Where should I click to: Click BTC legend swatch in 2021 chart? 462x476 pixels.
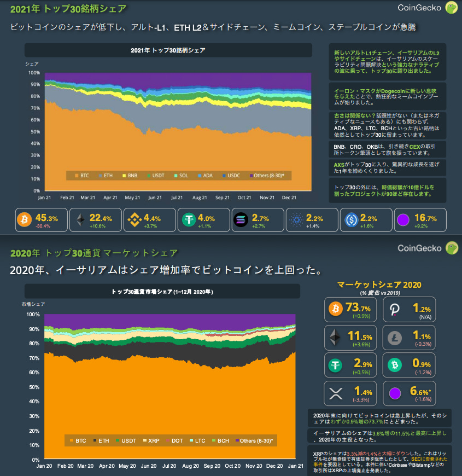[x=77, y=176]
